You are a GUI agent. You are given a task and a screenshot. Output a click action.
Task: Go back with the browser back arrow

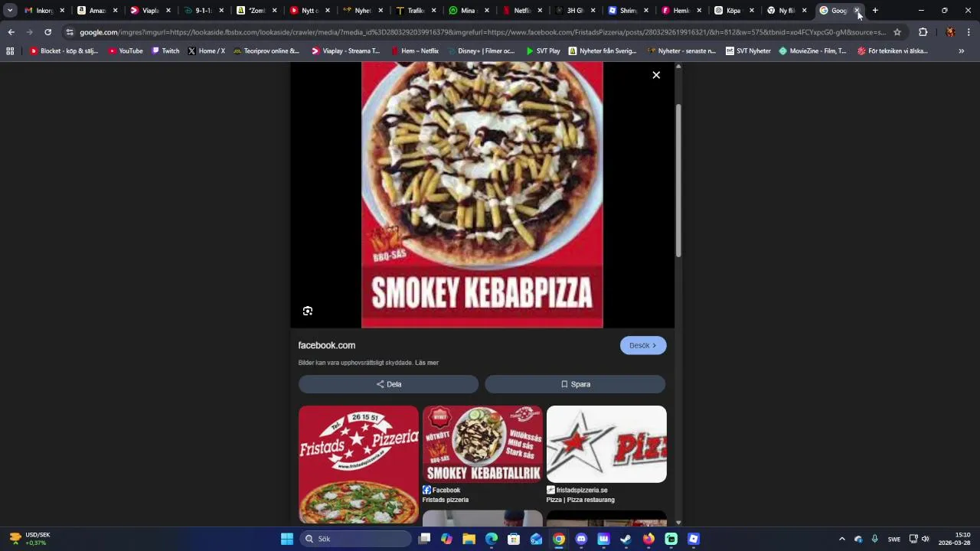coord(11,32)
